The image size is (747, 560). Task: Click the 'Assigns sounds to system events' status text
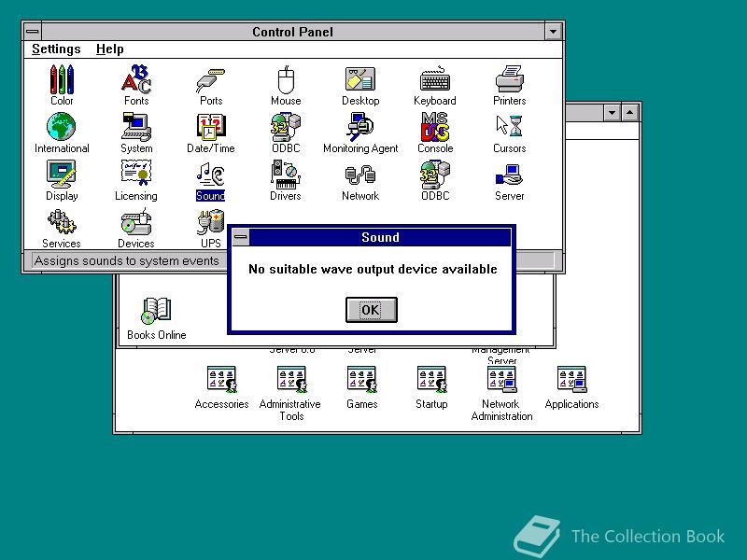[127, 261]
